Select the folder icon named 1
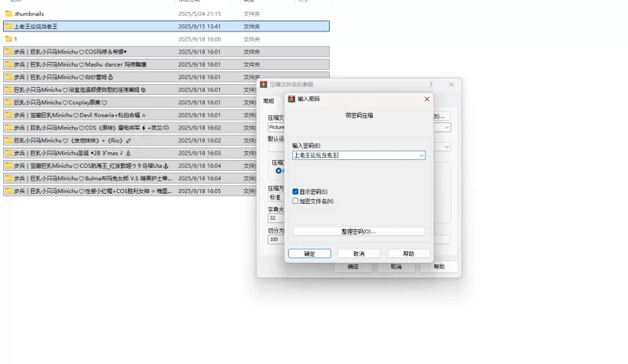This screenshot has height=364, width=628. tap(9, 38)
